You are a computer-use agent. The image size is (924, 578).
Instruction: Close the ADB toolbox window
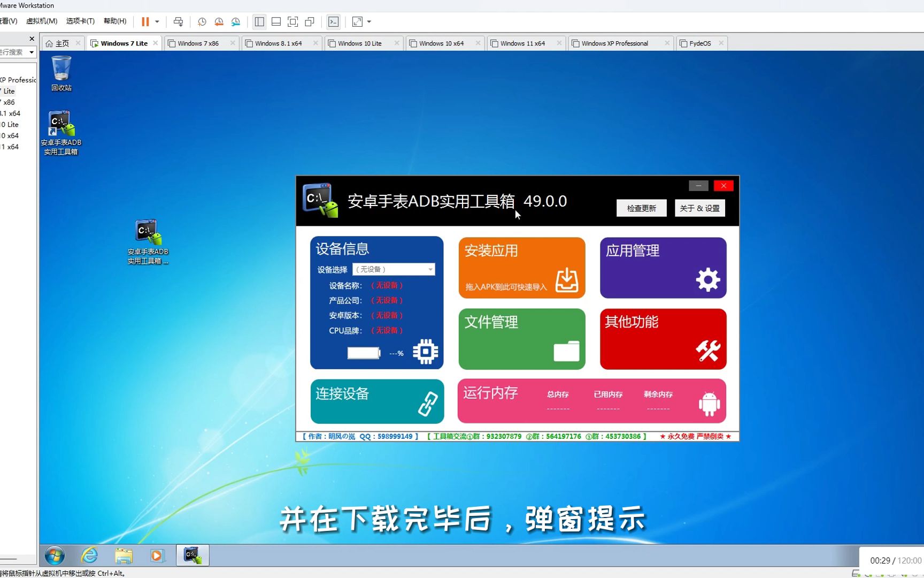pos(723,186)
